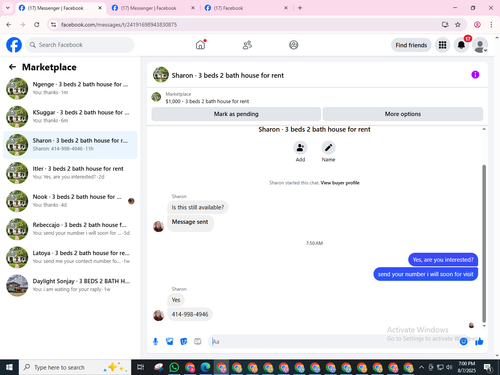500x375 pixels.
Task: Open the Rebeccajo conversation
Action: coord(70,229)
